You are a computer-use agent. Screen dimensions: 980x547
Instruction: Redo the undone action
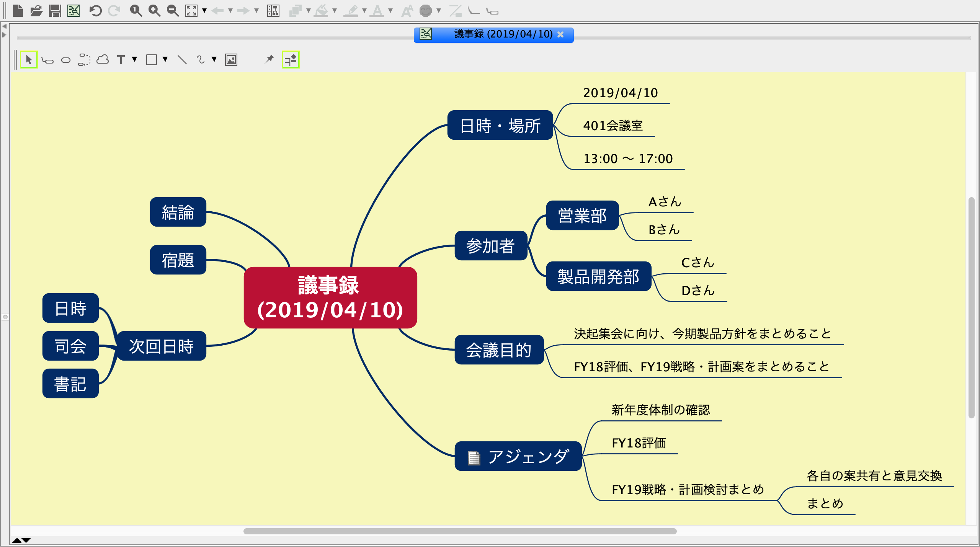[x=114, y=11]
